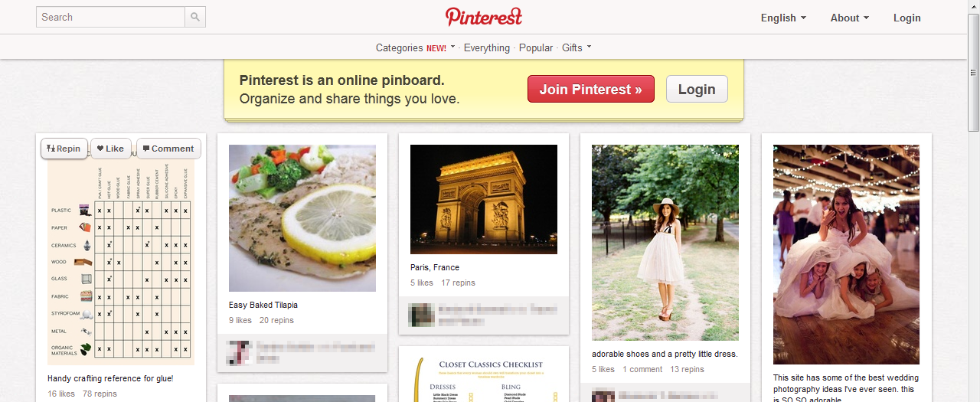The height and width of the screenshot is (402, 980).
Task: Repin the glue crafting reference pin
Action: coord(64,149)
